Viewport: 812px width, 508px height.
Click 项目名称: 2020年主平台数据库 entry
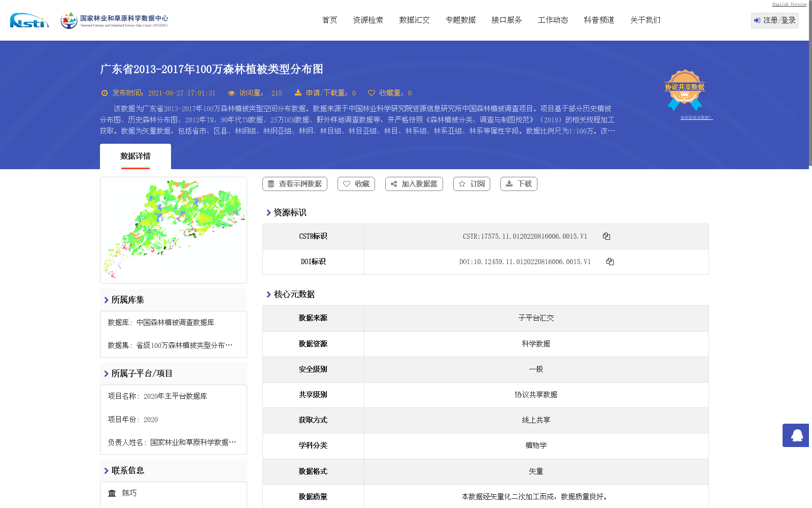pyautogui.click(x=157, y=396)
